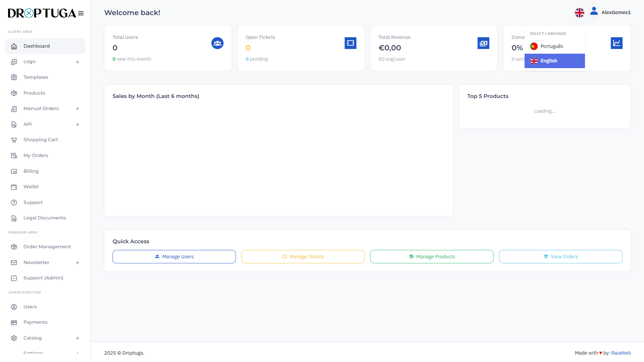Click the Open Tickets ticket icon
Screen dimensions: 644x362
(350, 43)
